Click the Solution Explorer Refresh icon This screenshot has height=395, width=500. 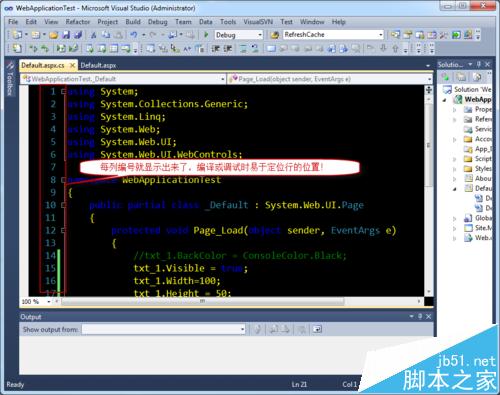tap(477, 78)
